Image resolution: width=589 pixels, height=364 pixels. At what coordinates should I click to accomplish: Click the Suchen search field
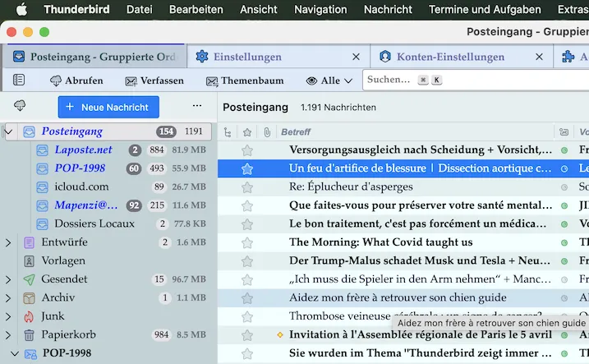[476, 80]
